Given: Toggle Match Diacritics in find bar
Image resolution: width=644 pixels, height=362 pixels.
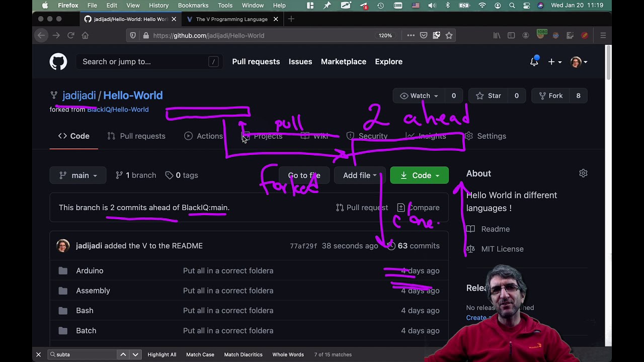Looking at the screenshot, I should click(x=243, y=354).
